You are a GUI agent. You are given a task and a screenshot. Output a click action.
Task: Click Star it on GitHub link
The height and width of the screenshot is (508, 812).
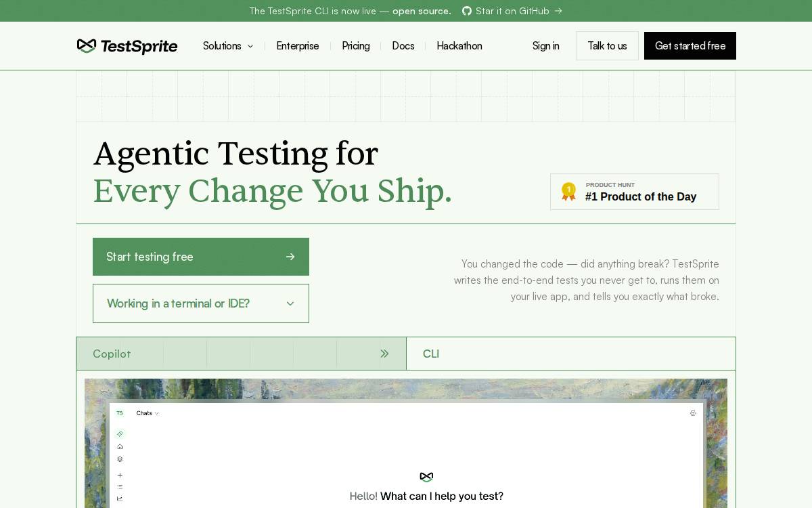(x=512, y=11)
